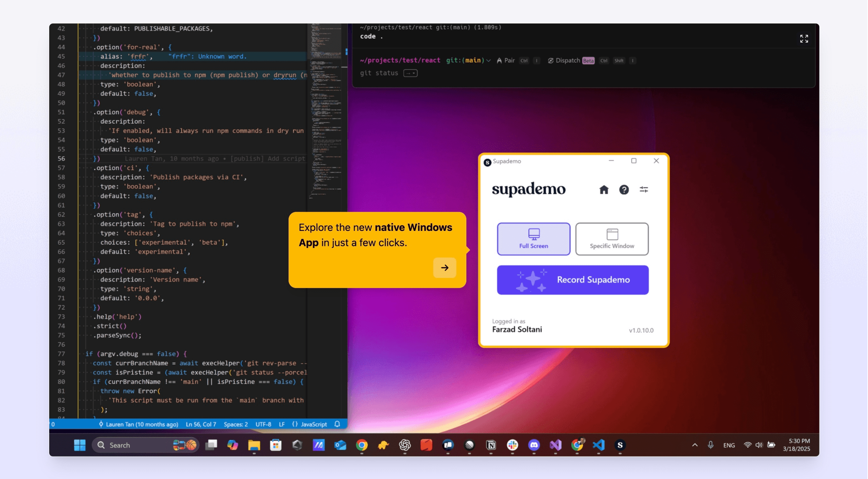
Task: Open Microsoft Store from the taskbar
Action: click(275, 445)
